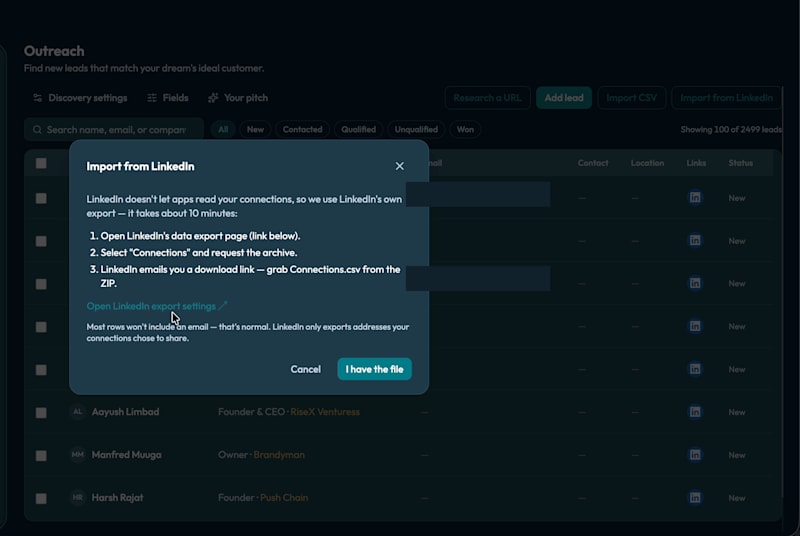The image size is (800, 536).
Task: Click the Cancel button in dialog
Action: 306,369
